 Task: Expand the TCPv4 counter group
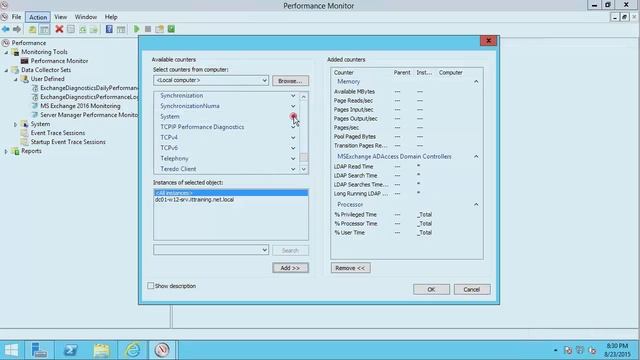point(293,138)
